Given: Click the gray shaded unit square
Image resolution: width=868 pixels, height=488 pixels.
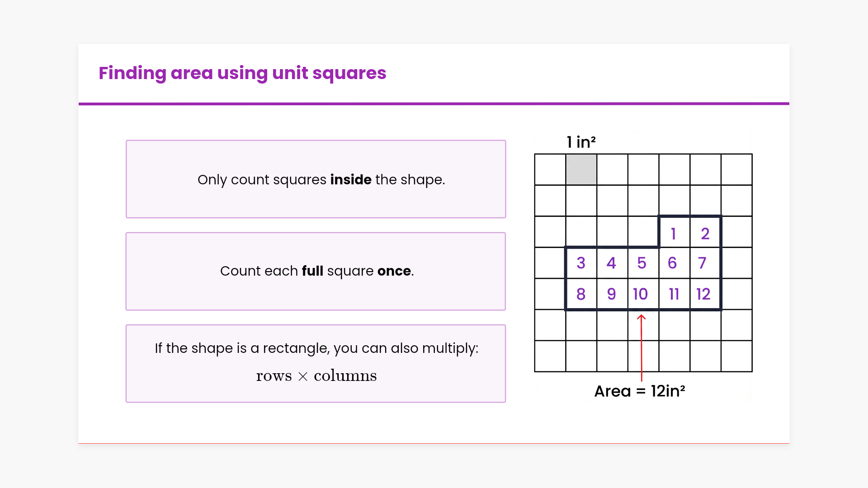Looking at the screenshot, I should click(581, 169).
